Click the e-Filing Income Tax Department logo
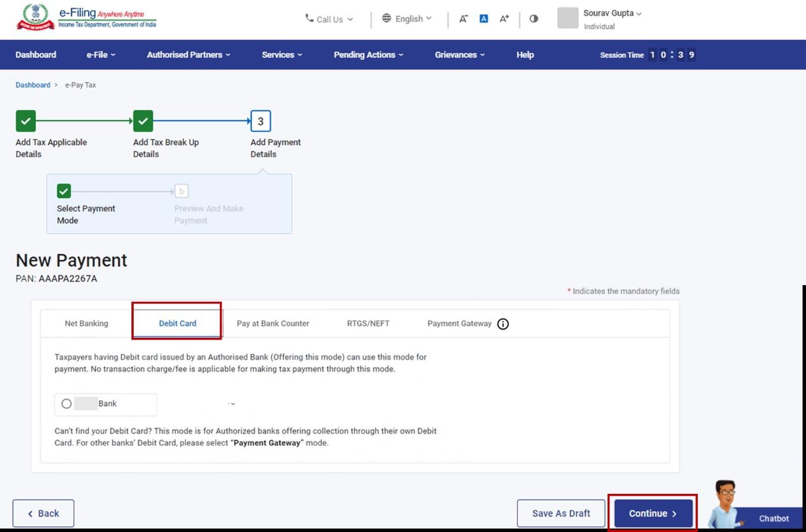Image resolution: width=806 pixels, height=532 pixels. click(87, 18)
